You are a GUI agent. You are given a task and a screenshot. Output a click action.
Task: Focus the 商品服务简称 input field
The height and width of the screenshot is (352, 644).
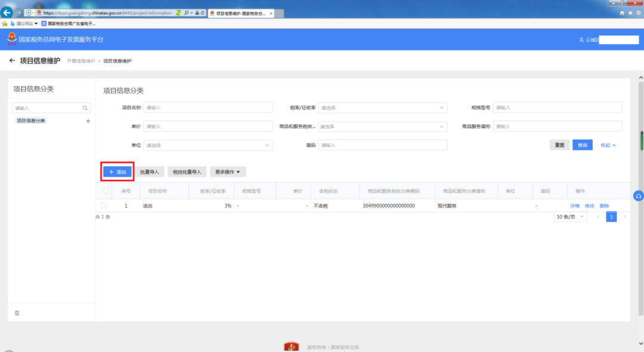click(558, 126)
